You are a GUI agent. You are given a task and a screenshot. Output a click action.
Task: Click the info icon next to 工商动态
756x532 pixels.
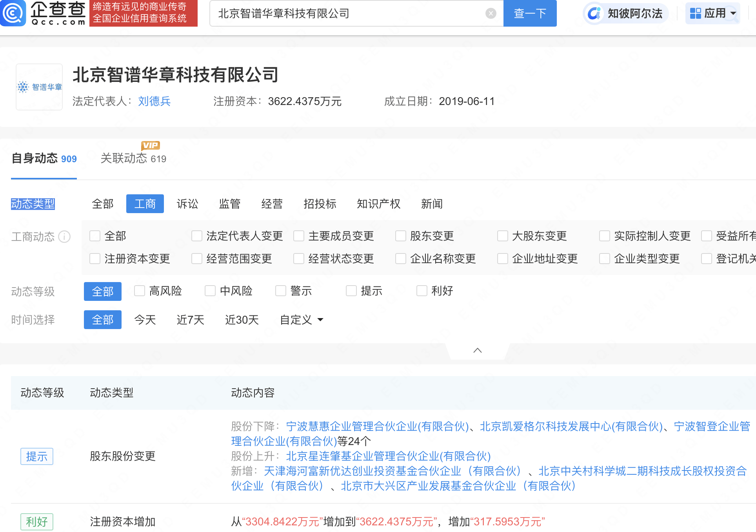pyautogui.click(x=64, y=237)
